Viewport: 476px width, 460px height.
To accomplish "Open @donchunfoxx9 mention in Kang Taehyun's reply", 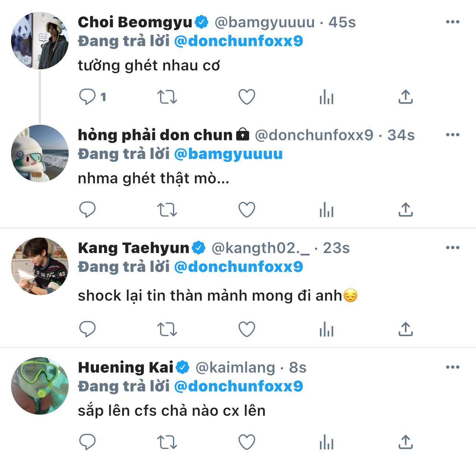I will click(238, 267).
